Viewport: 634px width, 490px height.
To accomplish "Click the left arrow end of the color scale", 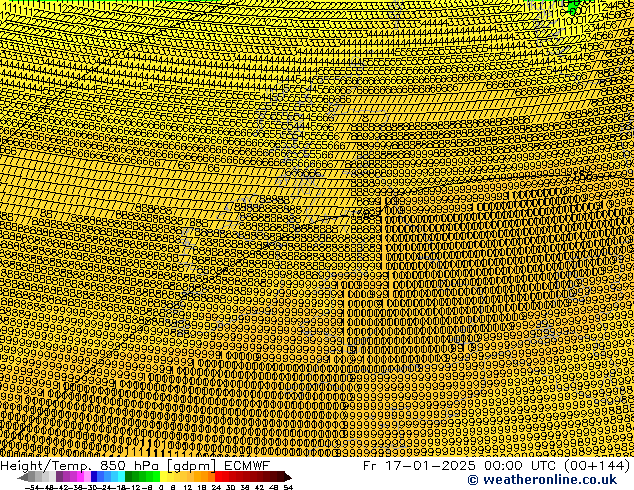I will [23, 477].
